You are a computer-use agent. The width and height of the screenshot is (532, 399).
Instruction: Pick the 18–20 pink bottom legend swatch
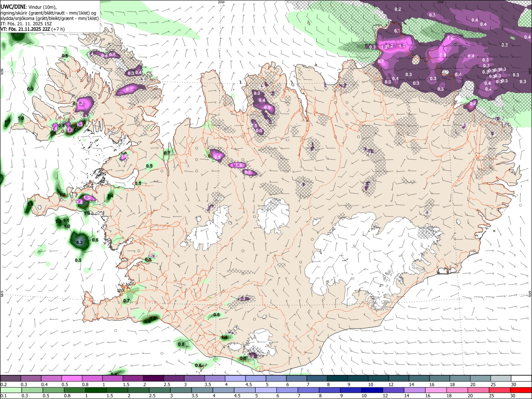point(458,390)
